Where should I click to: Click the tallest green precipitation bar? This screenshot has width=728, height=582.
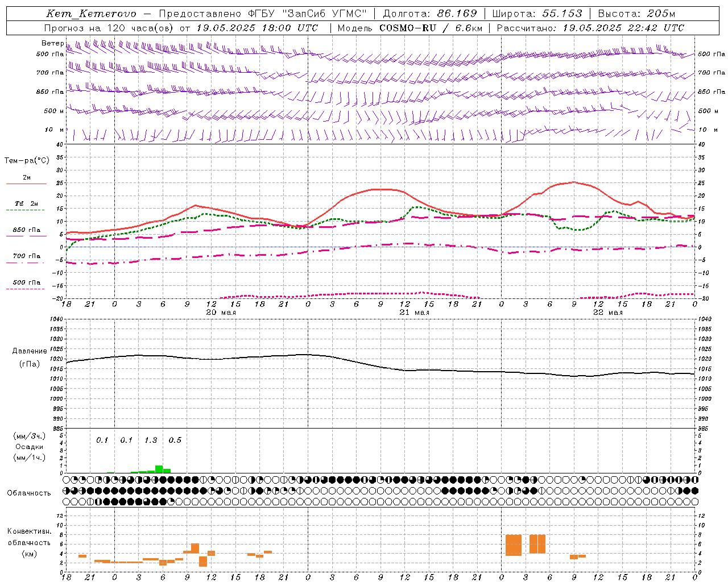159,469
